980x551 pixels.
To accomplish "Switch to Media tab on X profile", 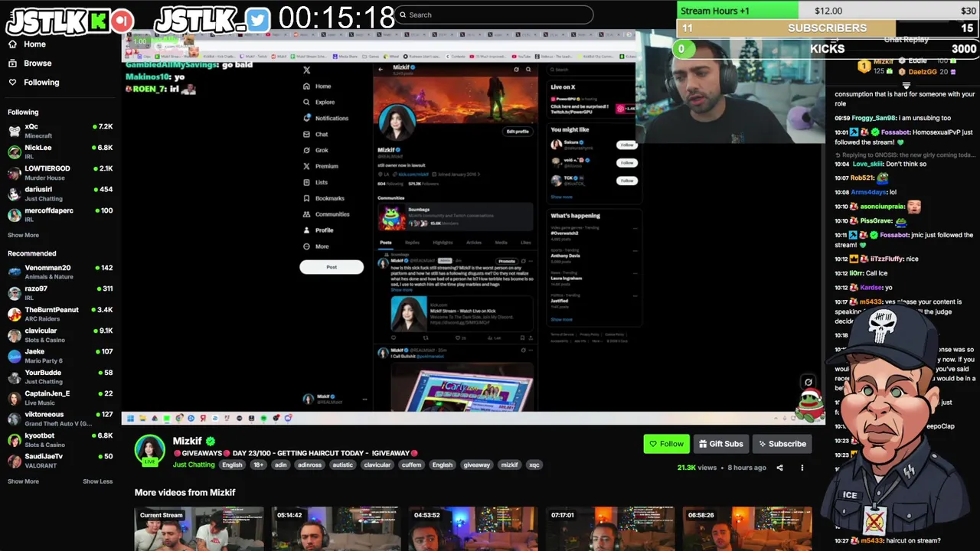I will coord(501,243).
